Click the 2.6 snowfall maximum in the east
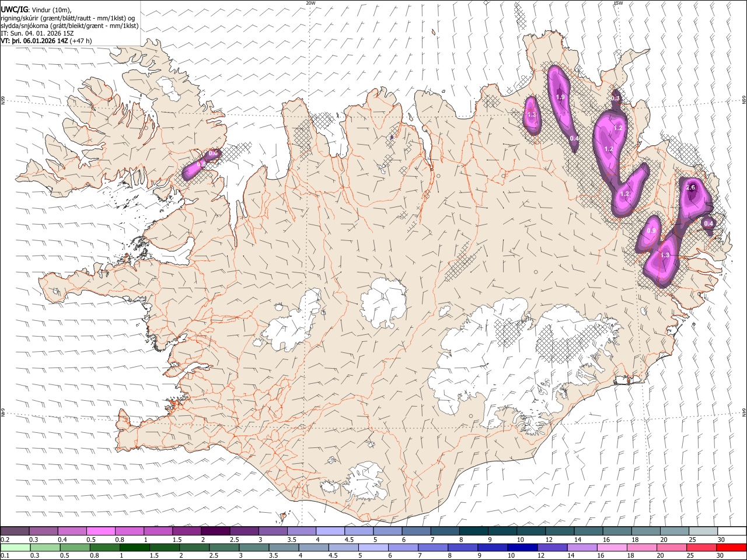 (x=691, y=187)
